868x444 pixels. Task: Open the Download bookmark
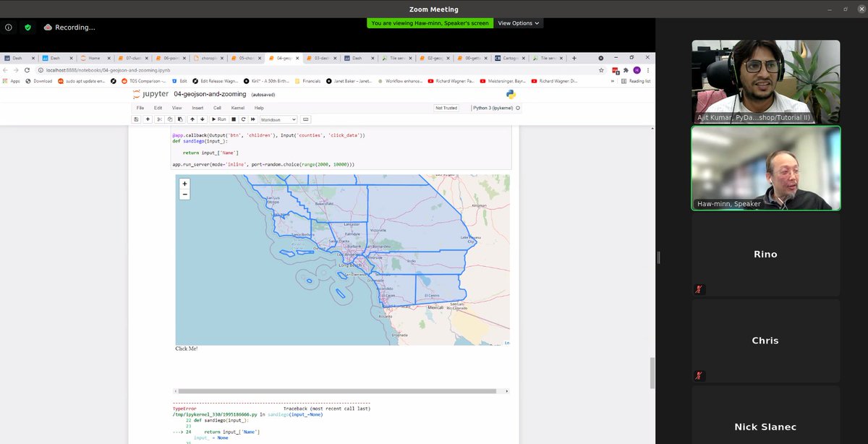pos(39,81)
